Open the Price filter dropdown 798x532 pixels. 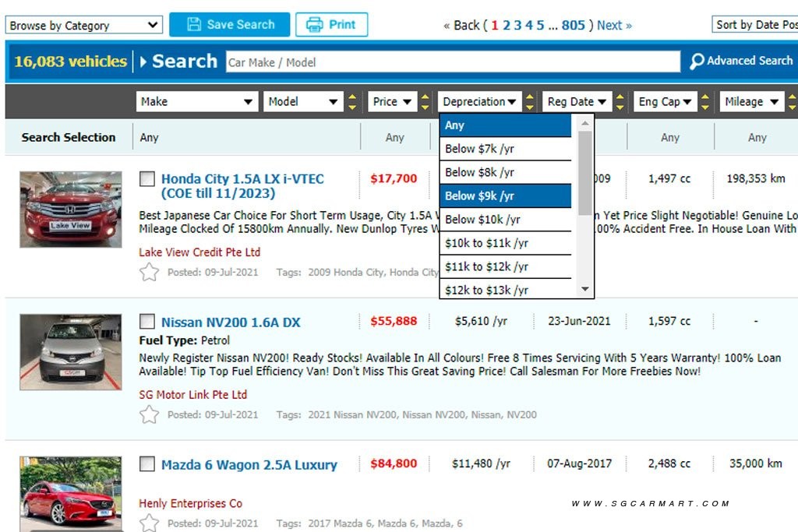click(x=393, y=102)
